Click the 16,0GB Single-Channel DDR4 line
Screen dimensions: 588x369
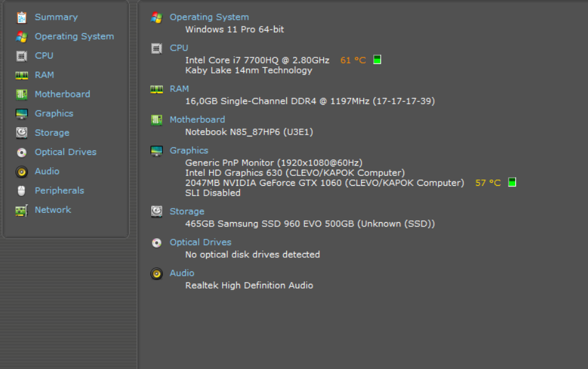310,101
